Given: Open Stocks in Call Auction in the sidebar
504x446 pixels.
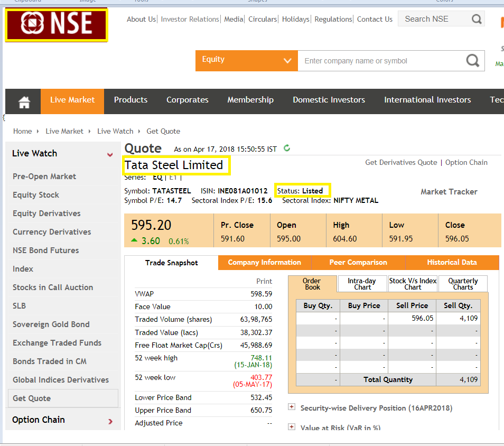Looking at the screenshot, I should pyautogui.click(x=53, y=287).
